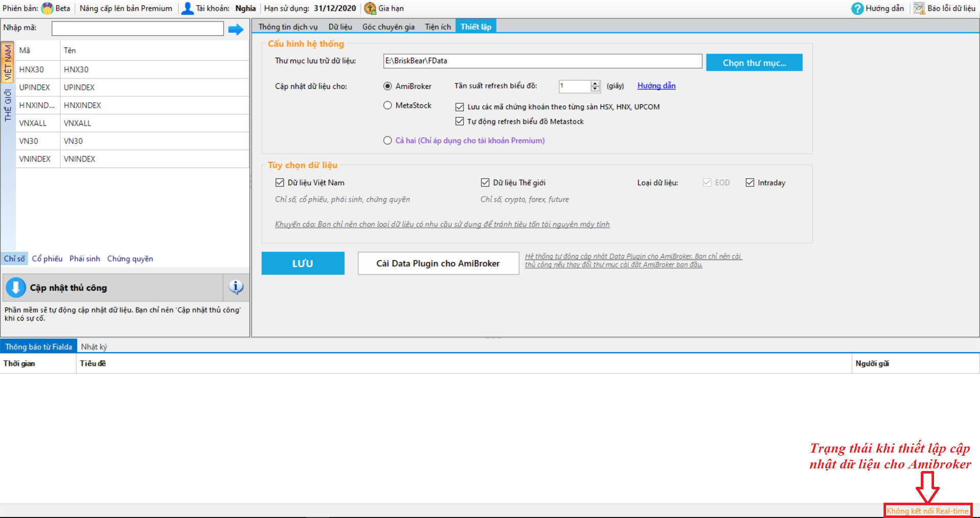Click the Beta version icon
The width and height of the screenshot is (980, 518).
[47, 8]
